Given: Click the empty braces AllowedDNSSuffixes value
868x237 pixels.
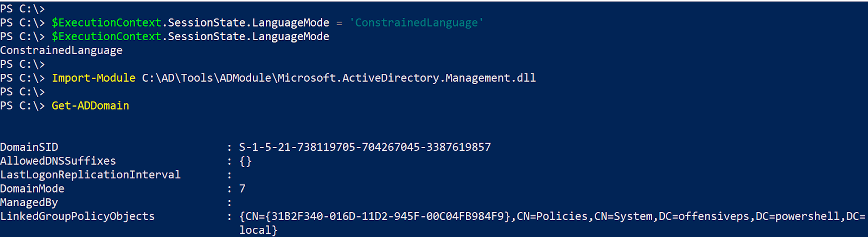Looking at the screenshot, I should pos(245,161).
